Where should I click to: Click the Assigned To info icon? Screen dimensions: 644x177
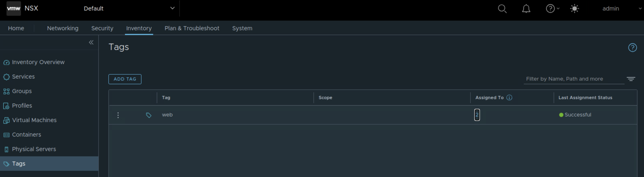tap(509, 98)
